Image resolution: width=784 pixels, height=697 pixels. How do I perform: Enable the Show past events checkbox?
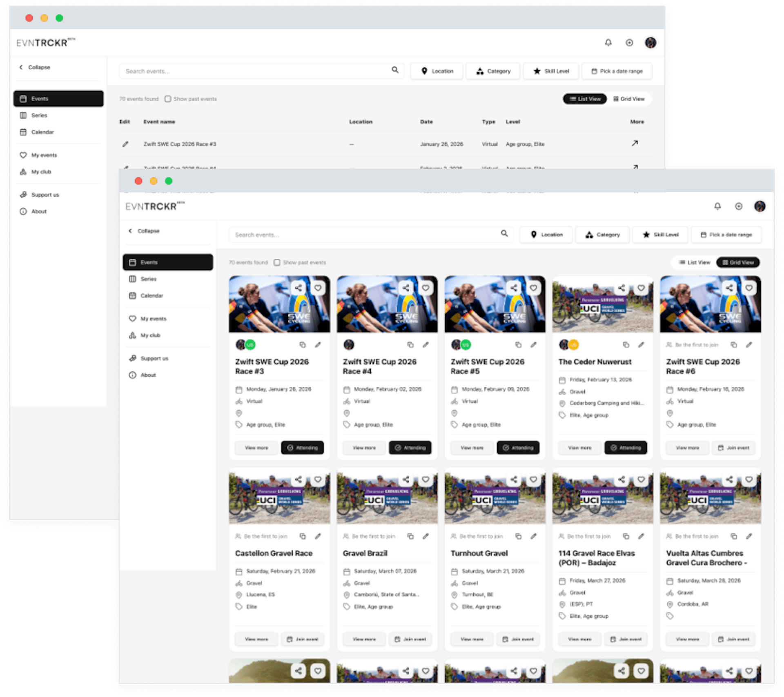coord(277,262)
